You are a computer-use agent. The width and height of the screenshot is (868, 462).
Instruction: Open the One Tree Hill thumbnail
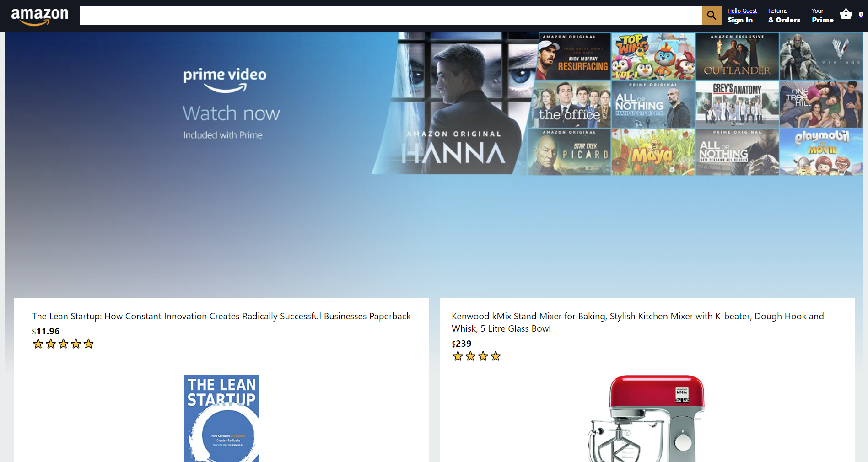(821, 104)
